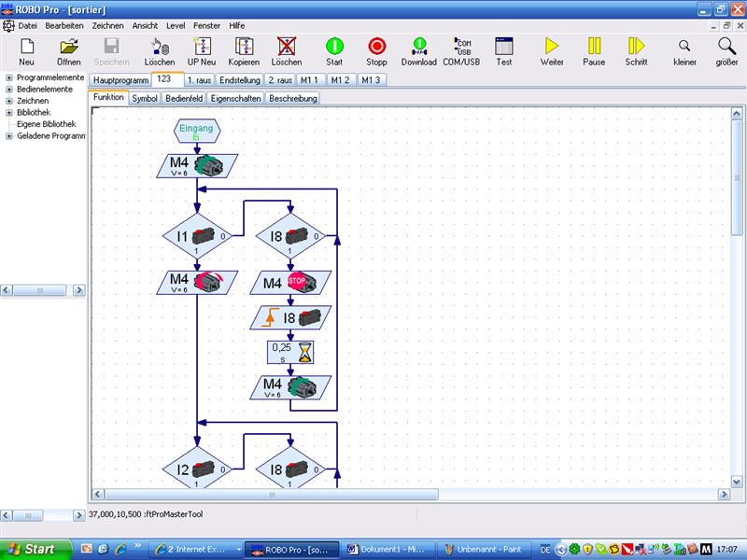
Task: Open the Internet Explorer taskbar group
Action: tap(198, 550)
